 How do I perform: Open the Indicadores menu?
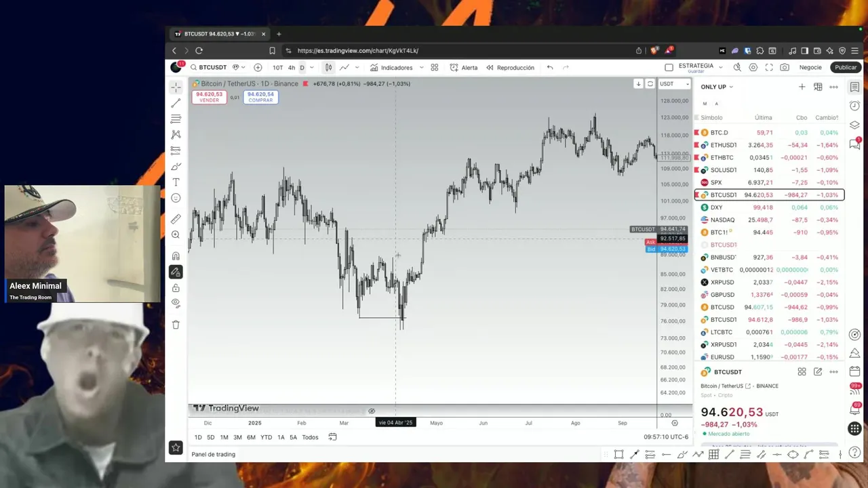pyautogui.click(x=391, y=67)
